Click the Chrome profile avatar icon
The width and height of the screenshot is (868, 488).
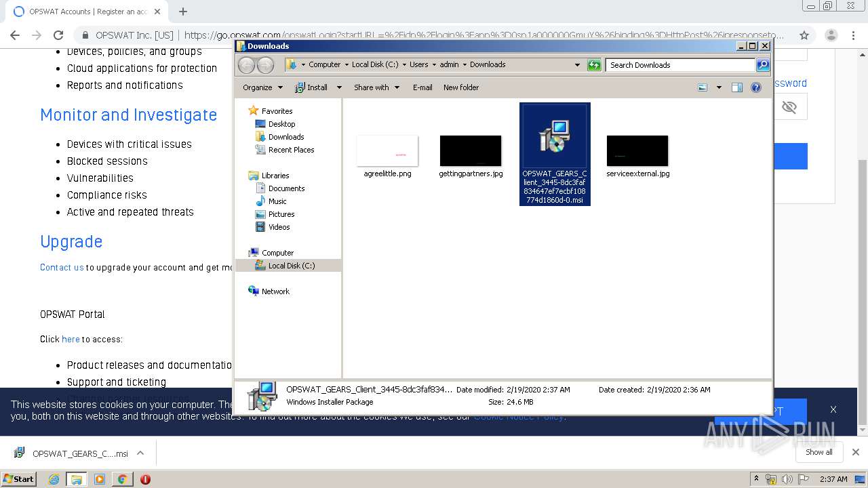point(831,35)
